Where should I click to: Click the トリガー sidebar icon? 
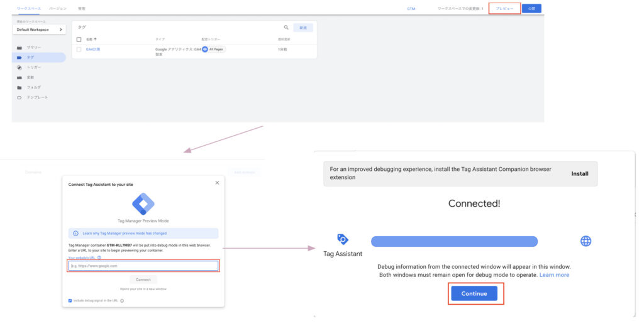[x=19, y=67]
